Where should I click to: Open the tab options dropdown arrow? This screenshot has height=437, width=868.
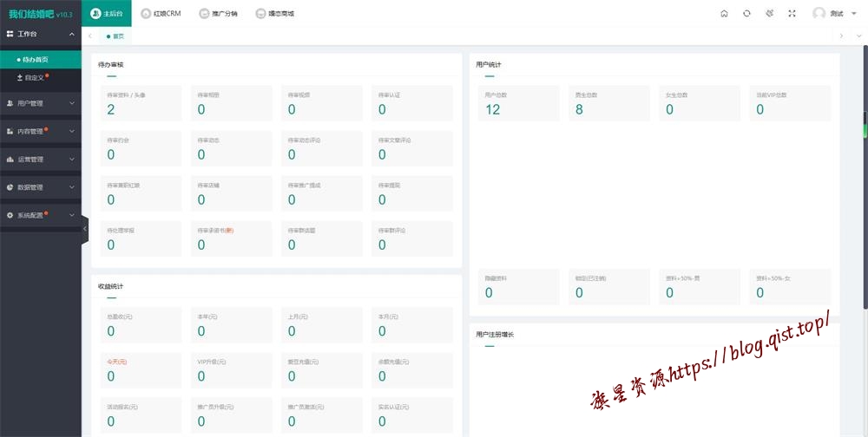858,36
